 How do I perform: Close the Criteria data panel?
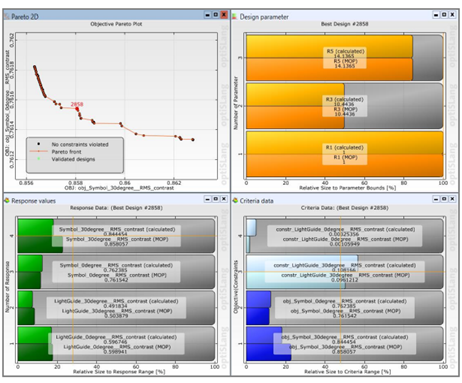click(452, 199)
